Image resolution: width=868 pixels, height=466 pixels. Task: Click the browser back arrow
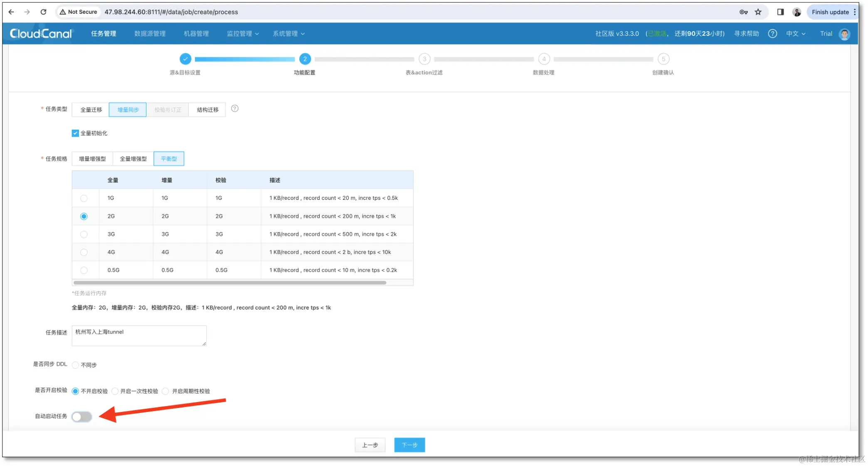(x=10, y=12)
